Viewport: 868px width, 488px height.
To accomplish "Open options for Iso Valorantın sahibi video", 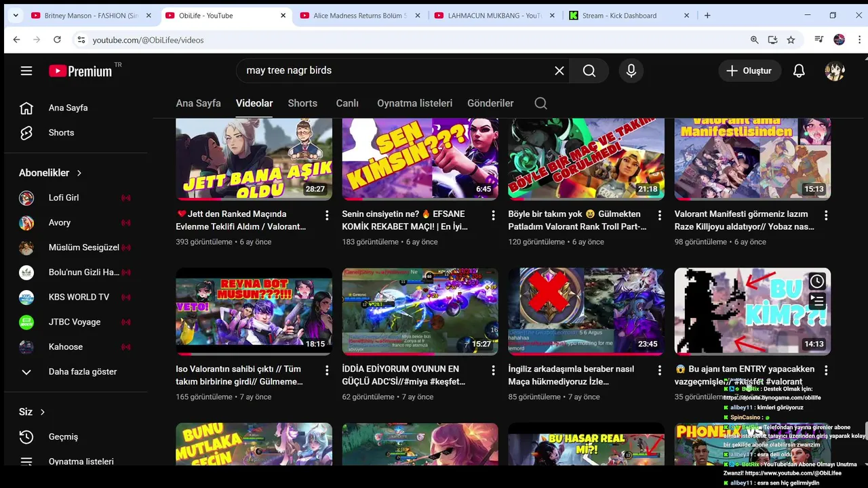I will (327, 370).
